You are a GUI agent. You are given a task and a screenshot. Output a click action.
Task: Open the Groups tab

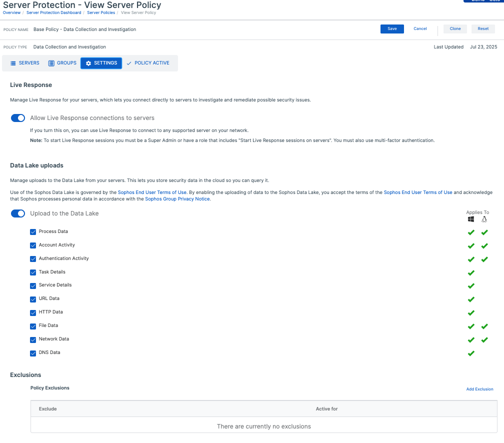pos(62,63)
